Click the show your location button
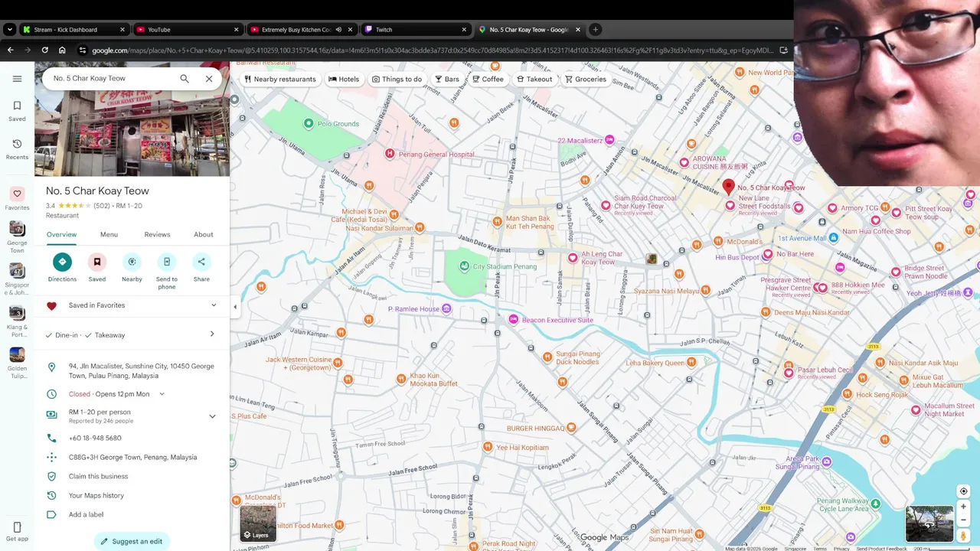 963,491
